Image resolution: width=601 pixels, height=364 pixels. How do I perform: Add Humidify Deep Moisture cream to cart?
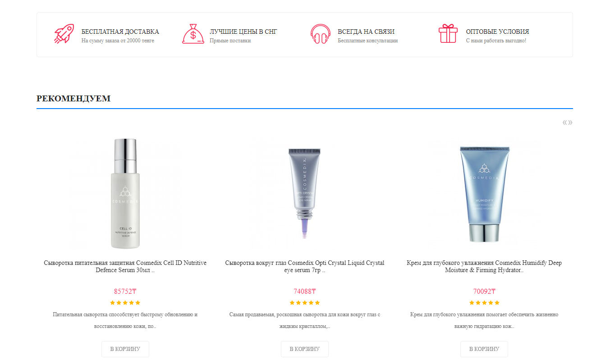pos(484,349)
